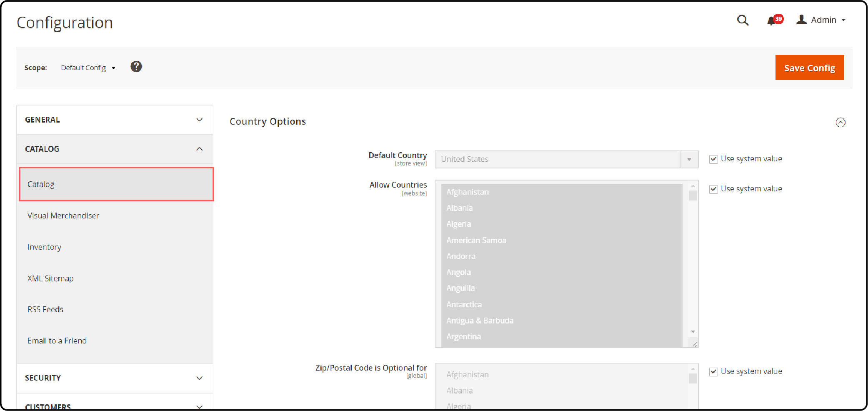
Task: Open the Default Config scope dropdown
Action: (x=88, y=68)
